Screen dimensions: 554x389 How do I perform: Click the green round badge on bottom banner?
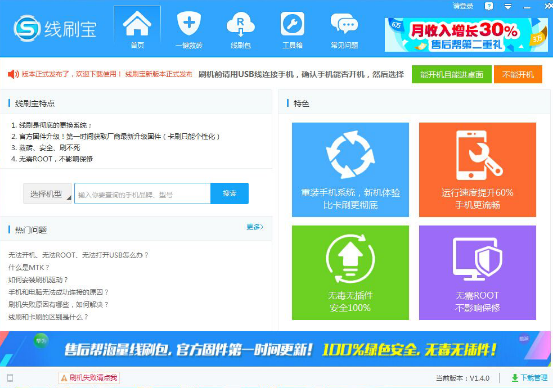(x=41, y=341)
